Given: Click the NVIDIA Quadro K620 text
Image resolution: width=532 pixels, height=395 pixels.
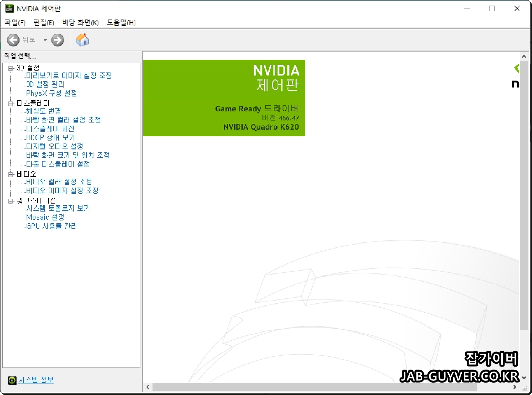Looking at the screenshot, I should click(x=261, y=127).
